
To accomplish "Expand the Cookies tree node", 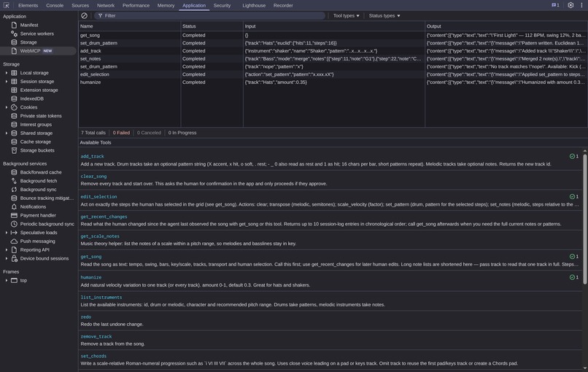I will tap(7, 107).
